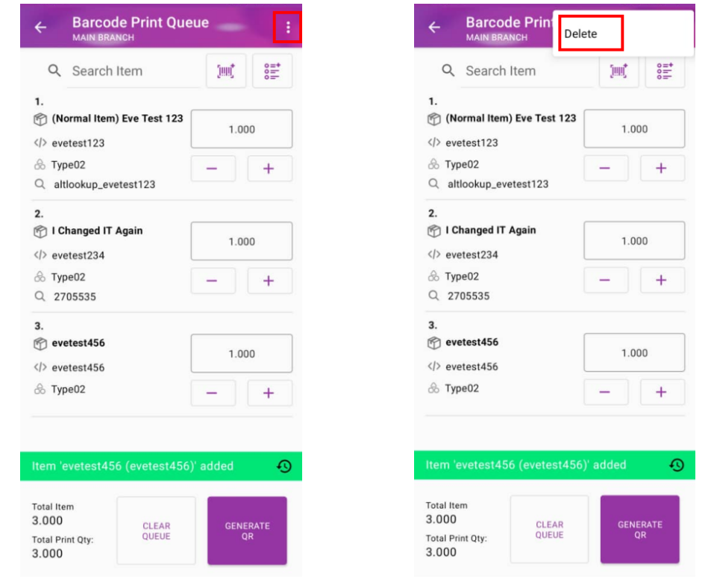Tap back arrow on right phone screen
714x588 pixels.
click(x=434, y=28)
